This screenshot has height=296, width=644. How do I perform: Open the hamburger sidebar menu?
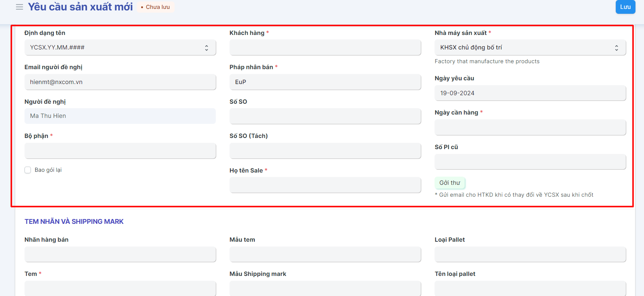pos(19,7)
